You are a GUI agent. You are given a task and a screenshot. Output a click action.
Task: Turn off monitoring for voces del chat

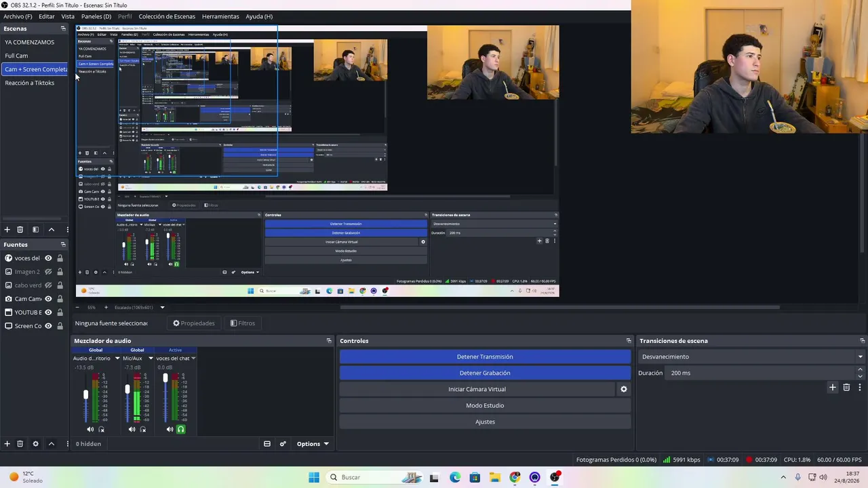pos(181,429)
